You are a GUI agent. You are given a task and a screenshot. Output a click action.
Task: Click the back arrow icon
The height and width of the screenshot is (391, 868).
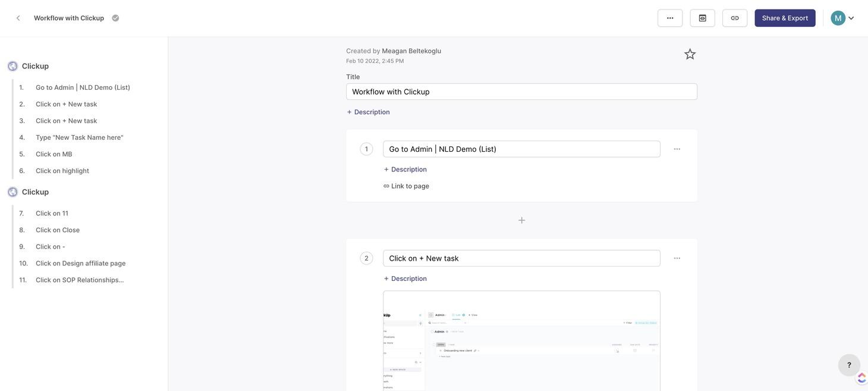[18, 18]
